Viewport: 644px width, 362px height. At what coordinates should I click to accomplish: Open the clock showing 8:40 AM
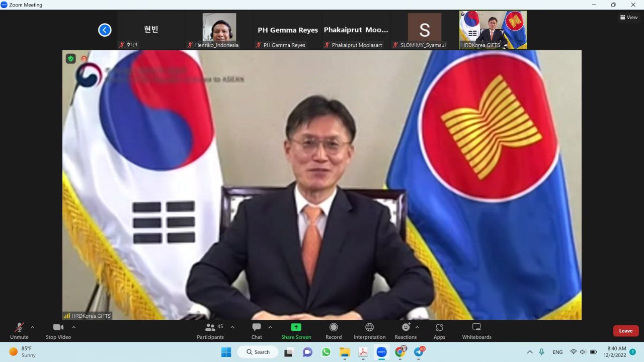[615, 351]
